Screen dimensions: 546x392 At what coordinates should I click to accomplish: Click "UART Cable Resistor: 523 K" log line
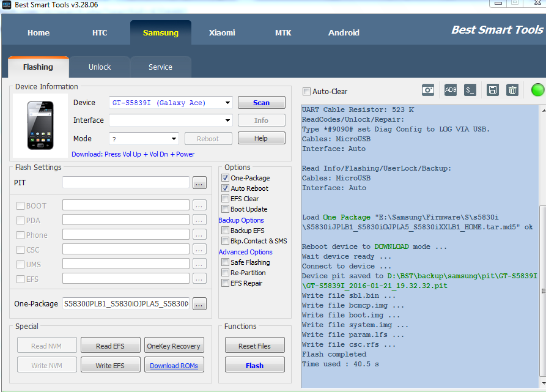pos(358,109)
